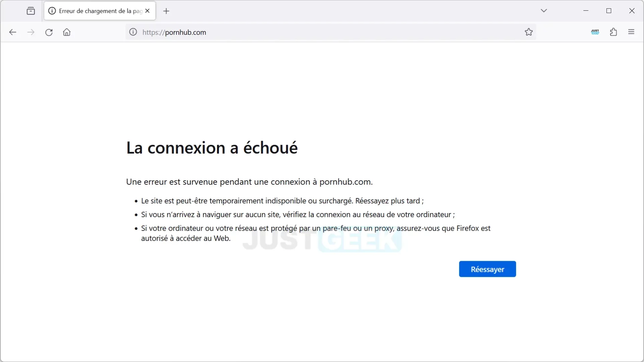Image resolution: width=644 pixels, height=362 pixels.
Task: Maximize the Firefox window
Action: pos(609,11)
